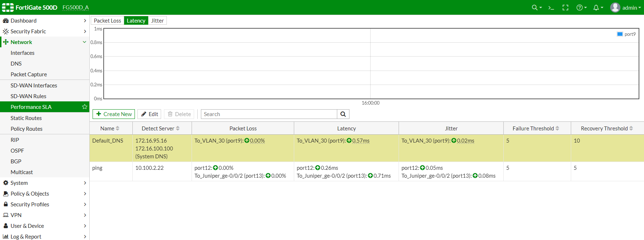Click up-arrow status for port13 jitter
Viewport: 644px width, 240px height.
(x=475, y=176)
